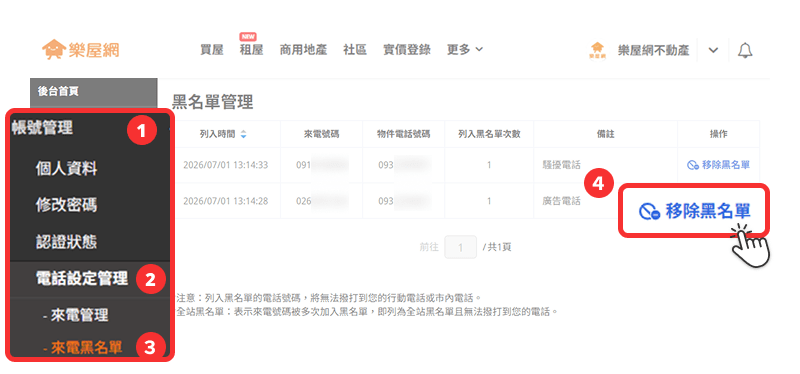
Task: Click the caller number starting with 026
Action: tap(322, 201)
